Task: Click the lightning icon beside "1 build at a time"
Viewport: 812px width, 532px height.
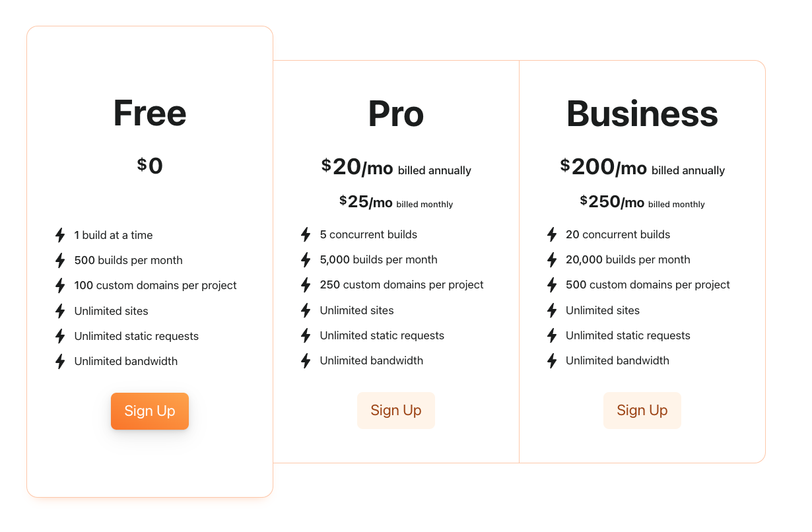Action: (x=59, y=235)
